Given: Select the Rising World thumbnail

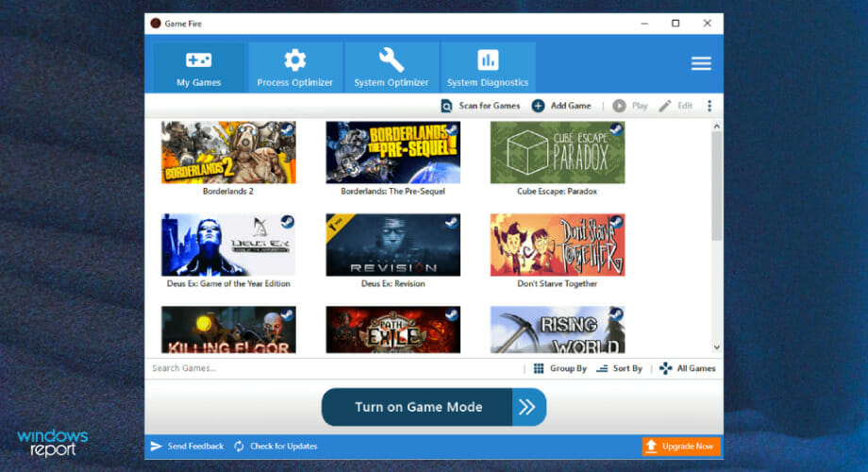Looking at the screenshot, I should click(x=558, y=329).
